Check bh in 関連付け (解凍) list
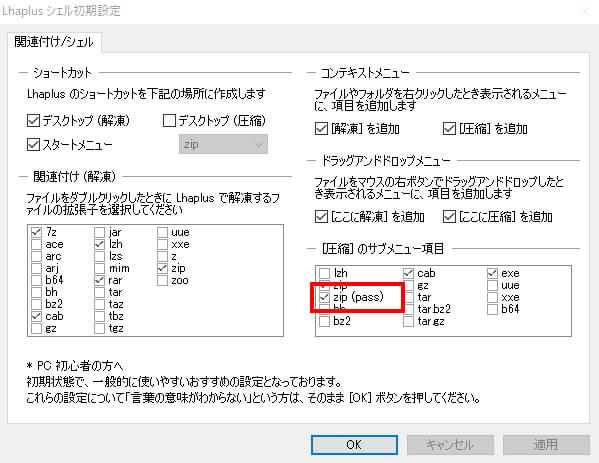The image size is (599, 463). pyautogui.click(x=37, y=292)
